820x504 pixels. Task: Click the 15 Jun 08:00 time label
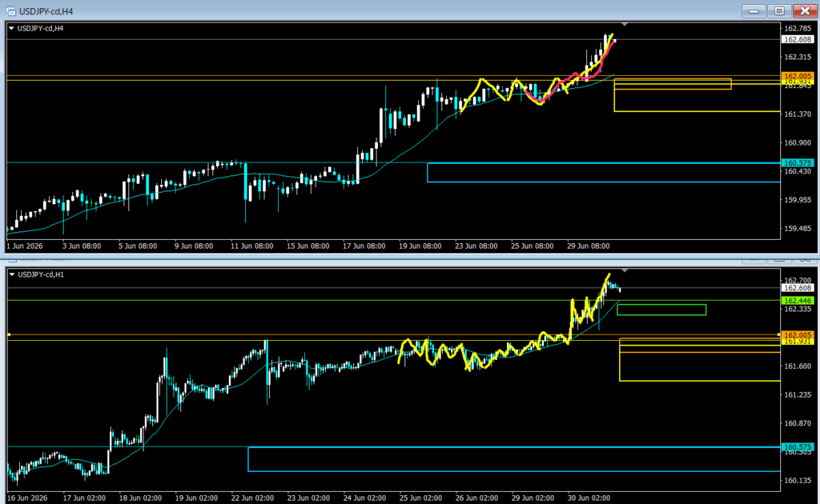pos(308,246)
